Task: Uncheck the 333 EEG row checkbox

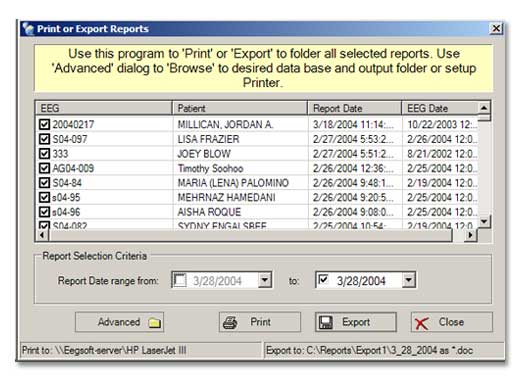Action: click(44, 154)
